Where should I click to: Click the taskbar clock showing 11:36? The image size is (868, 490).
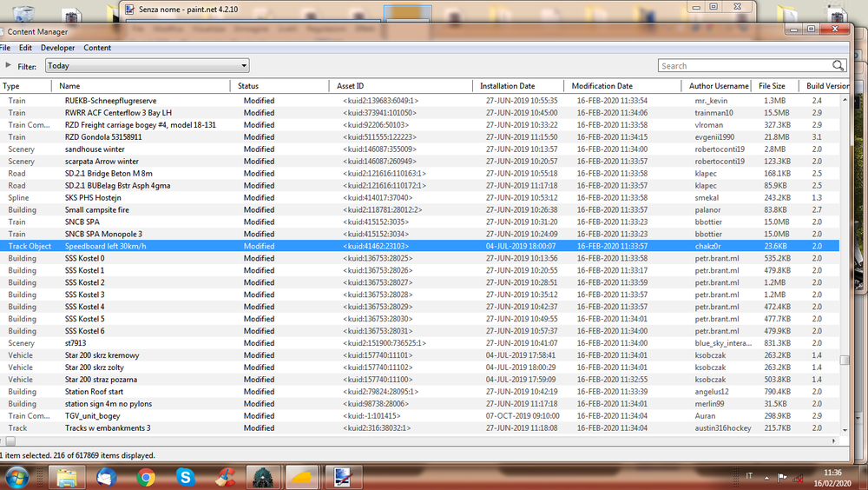pyautogui.click(x=832, y=478)
